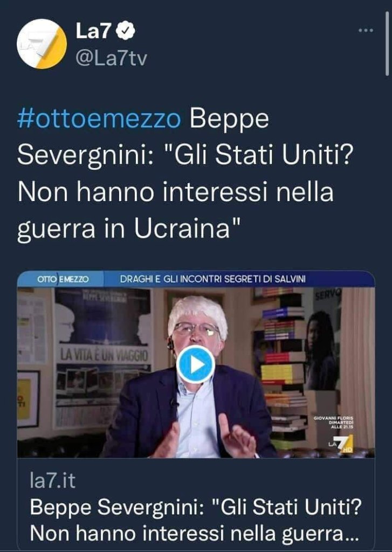The width and height of the screenshot is (392, 552).
Task: Click the framed yellow picture at the video's left edge
Action: [27, 399]
